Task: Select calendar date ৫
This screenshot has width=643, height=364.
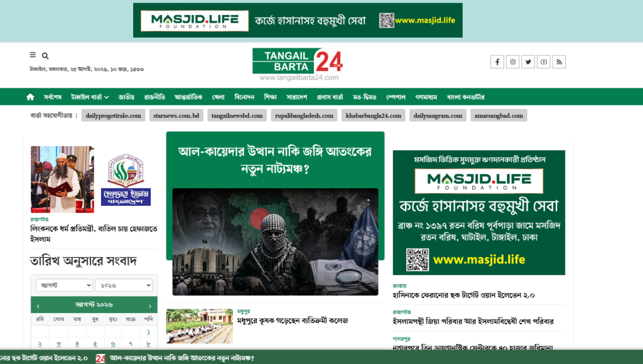Action: coord(95,344)
